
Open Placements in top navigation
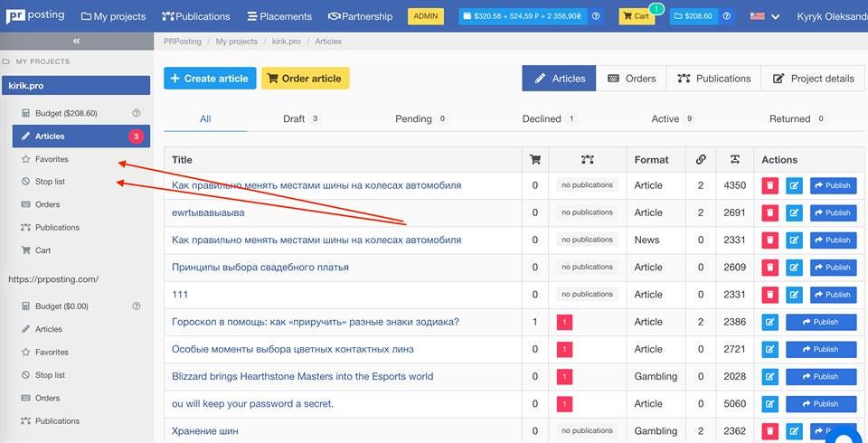tap(279, 16)
